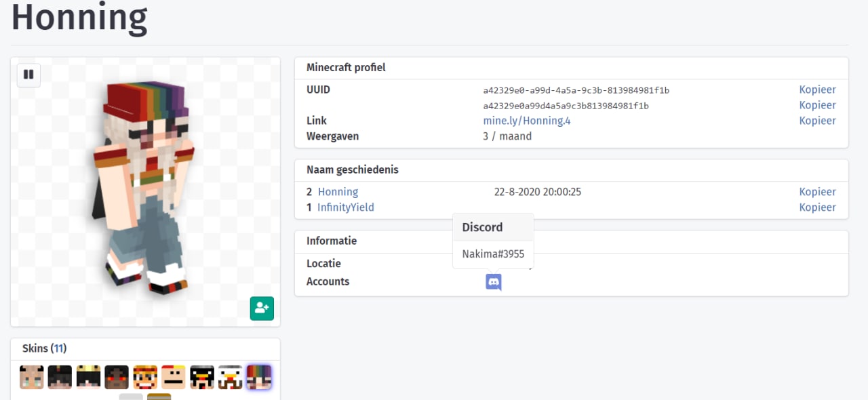Screen dimensions: 868x400
Task: Select the grinning straw hat skin
Action: 145,377
